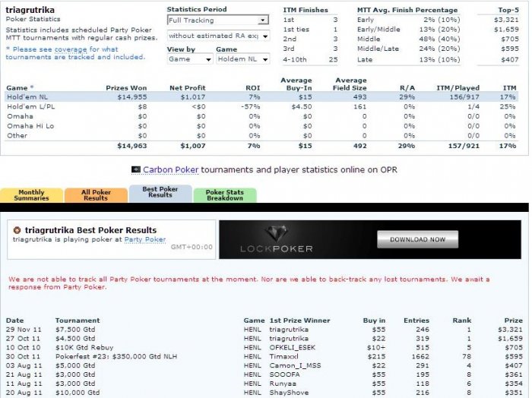Viewport: 532px width, 398px height.
Task: Click the Game column header in stats table
Action: (x=17, y=88)
